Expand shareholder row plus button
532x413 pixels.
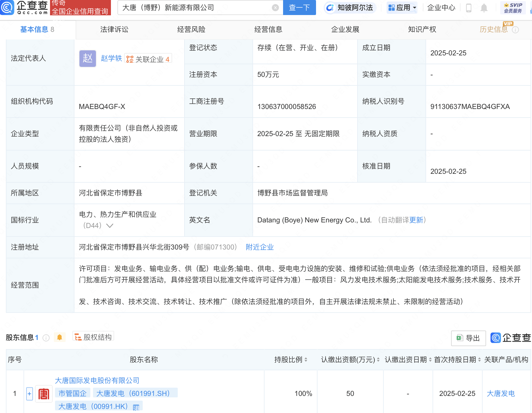(29, 394)
